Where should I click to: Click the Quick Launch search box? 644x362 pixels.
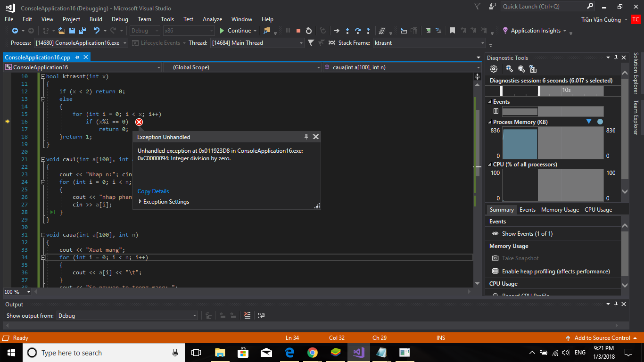[x=543, y=7]
